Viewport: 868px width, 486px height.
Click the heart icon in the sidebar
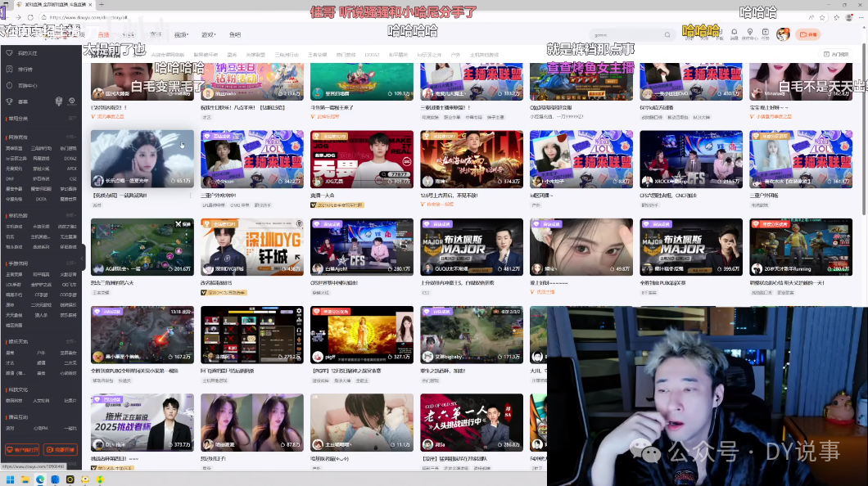[x=9, y=53]
